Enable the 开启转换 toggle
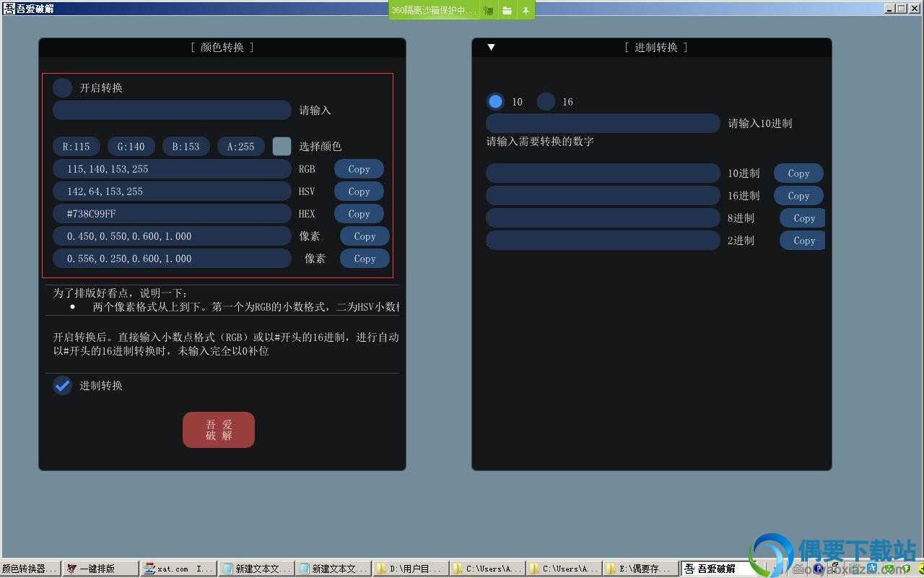Screen dimensions: 924x578 pyautogui.click(x=63, y=87)
